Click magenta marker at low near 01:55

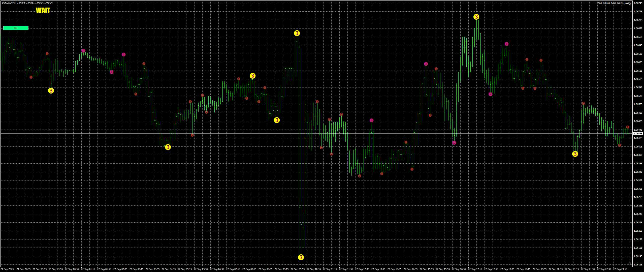coord(112,72)
